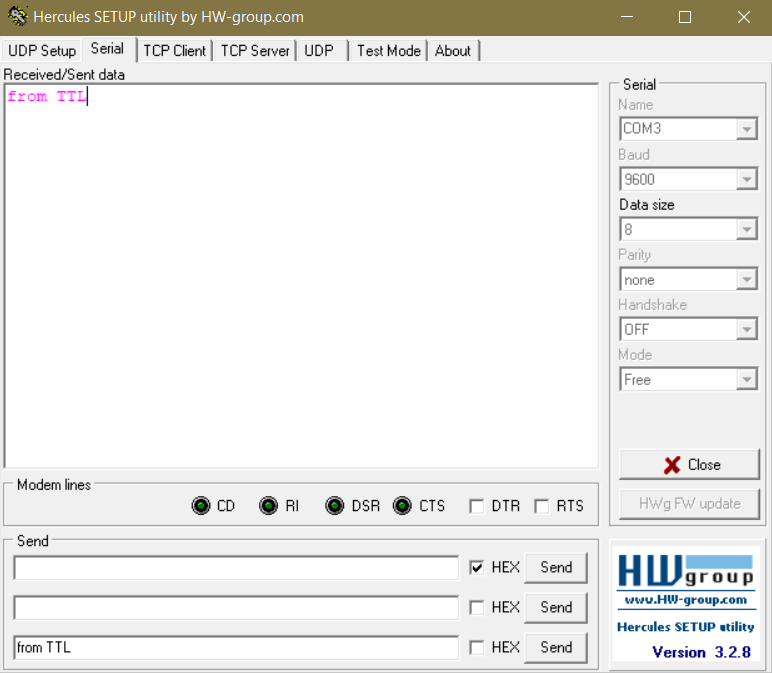Click the HWg FW update button

(x=689, y=504)
